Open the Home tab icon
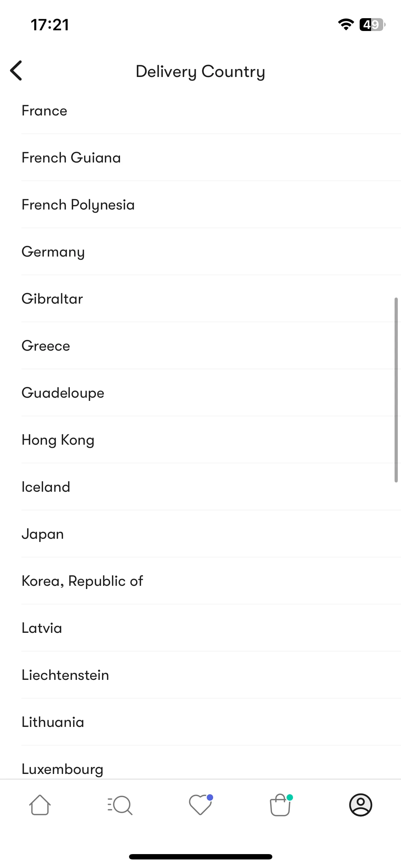The height and width of the screenshot is (868, 401). click(40, 805)
